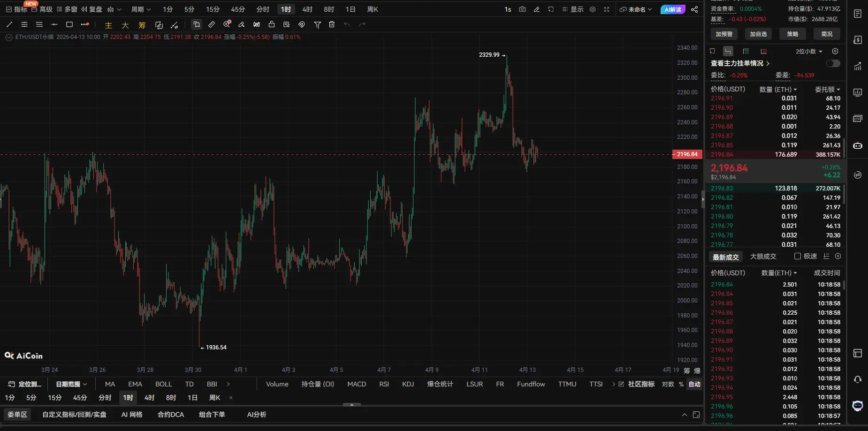Toggle 对数 logarithmic scale
Image resolution: width=868 pixels, height=431 pixels.
[668, 384]
